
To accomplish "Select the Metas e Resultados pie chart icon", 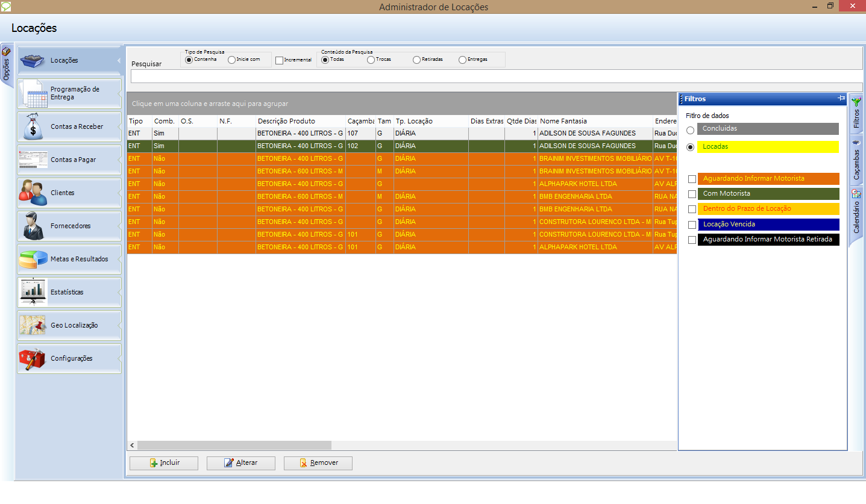I will tap(33, 259).
